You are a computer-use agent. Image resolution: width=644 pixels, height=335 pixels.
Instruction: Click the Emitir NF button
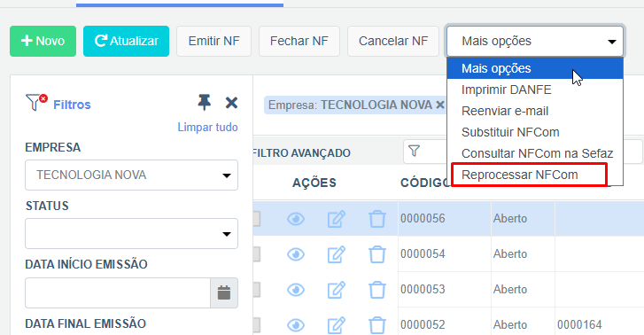tap(214, 41)
